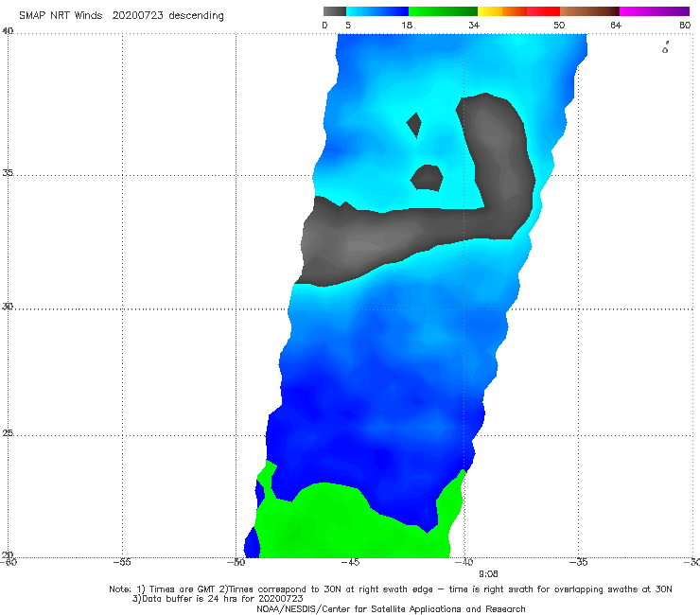The width and height of the screenshot is (700, 615).
Task: Click the gray segment of the color bar
Action: 334,11
